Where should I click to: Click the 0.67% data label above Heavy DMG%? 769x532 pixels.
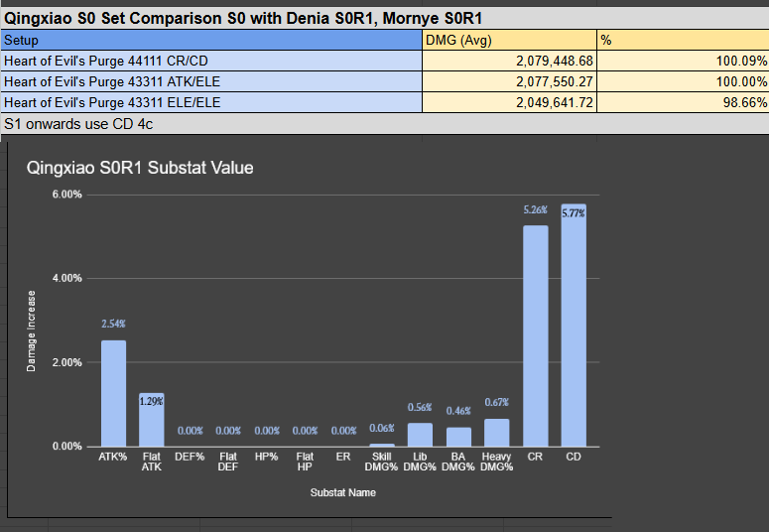coord(497,402)
